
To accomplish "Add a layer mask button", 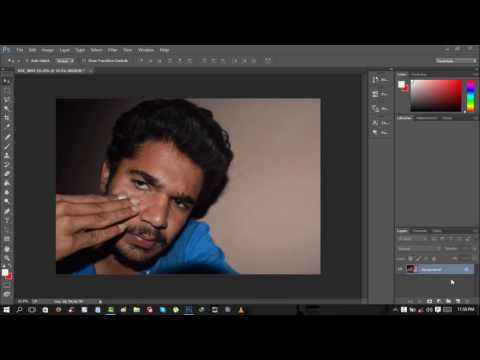I will click(429, 301).
